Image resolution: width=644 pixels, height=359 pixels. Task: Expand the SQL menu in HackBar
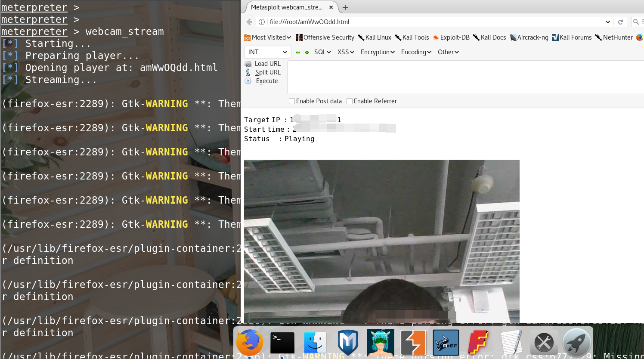point(322,52)
